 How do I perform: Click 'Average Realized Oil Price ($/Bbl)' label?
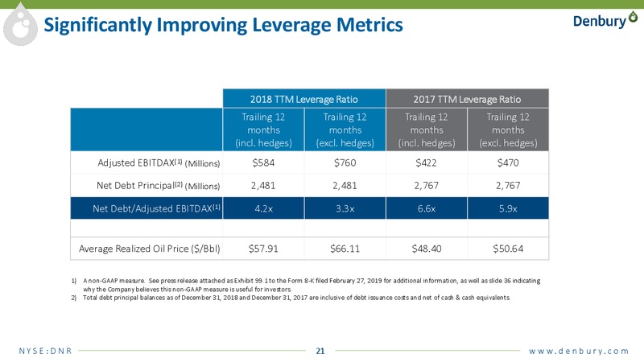coord(150,249)
